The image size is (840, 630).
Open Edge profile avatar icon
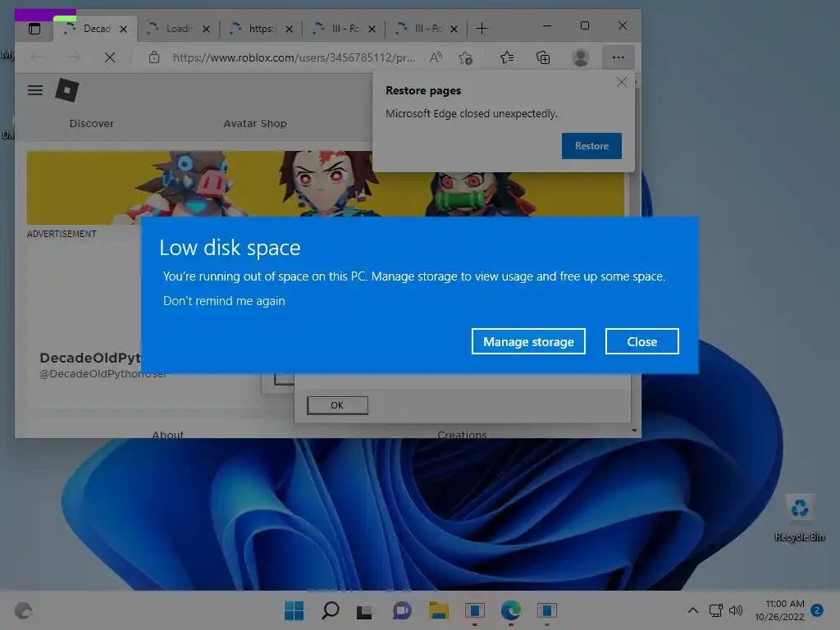pyautogui.click(x=581, y=57)
